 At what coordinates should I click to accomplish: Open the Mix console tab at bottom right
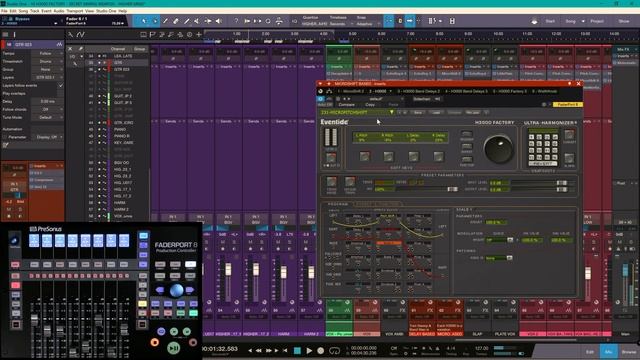(x=608, y=351)
